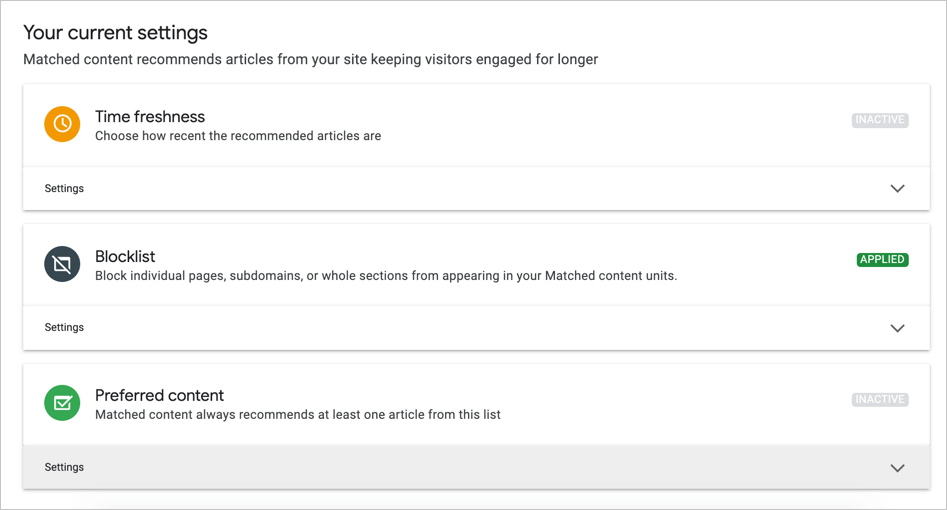Open Settings label under Preferred content
The height and width of the screenshot is (510, 947).
pos(64,467)
